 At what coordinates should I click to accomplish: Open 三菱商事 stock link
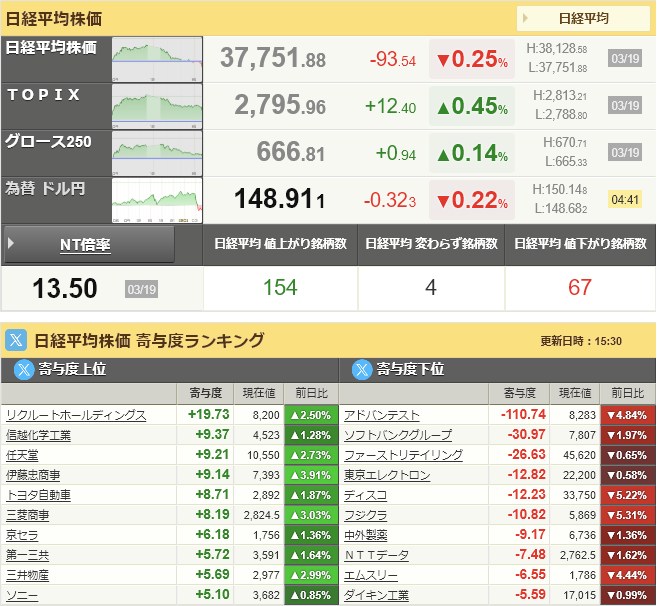[x=28, y=515]
